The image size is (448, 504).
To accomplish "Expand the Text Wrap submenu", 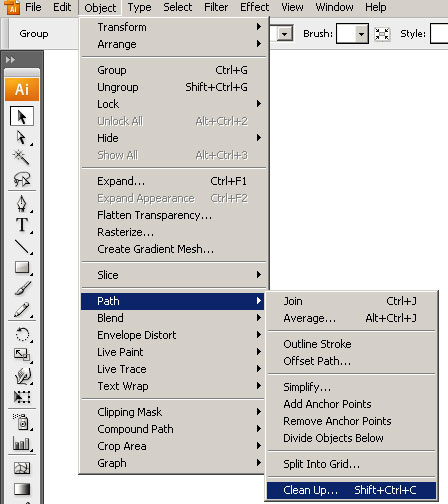I will tap(173, 386).
